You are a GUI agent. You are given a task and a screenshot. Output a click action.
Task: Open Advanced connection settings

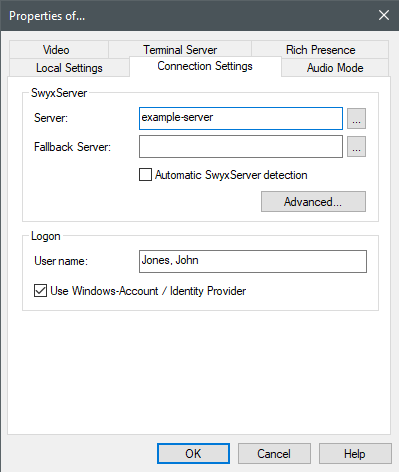click(313, 201)
